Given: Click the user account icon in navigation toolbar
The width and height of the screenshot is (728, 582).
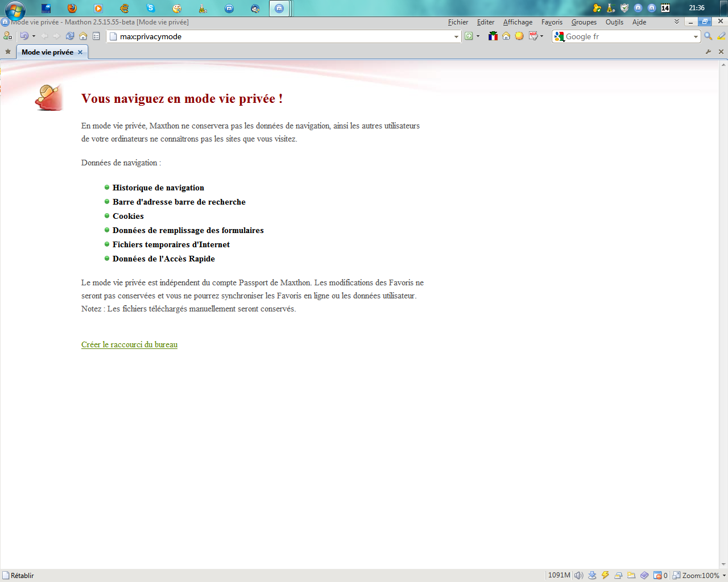Looking at the screenshot, I should [7, 36].
